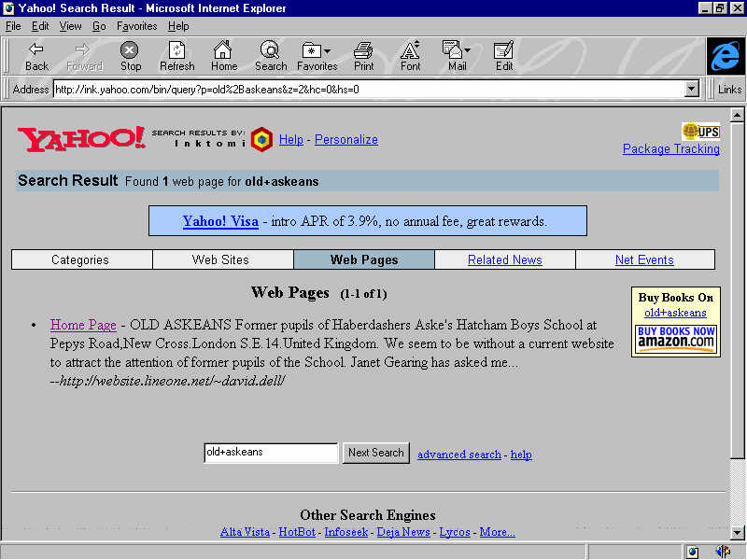Open the Go menu
747x560 pixels.
pos(99,26)
